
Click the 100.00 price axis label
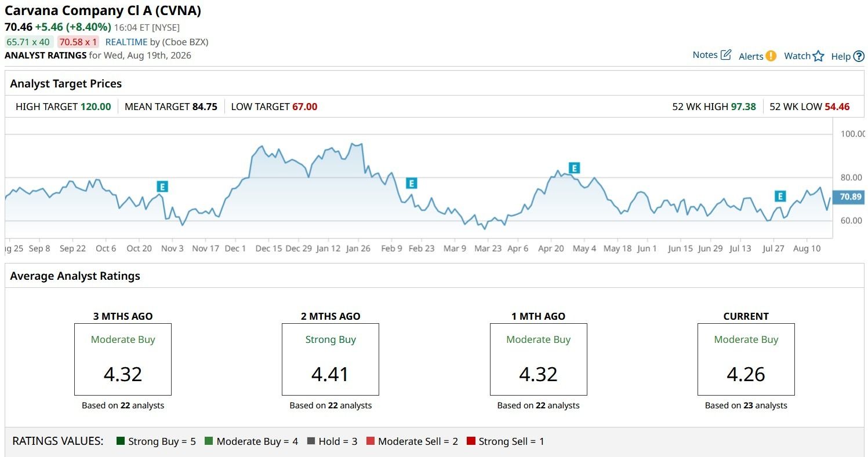point(852,134)
